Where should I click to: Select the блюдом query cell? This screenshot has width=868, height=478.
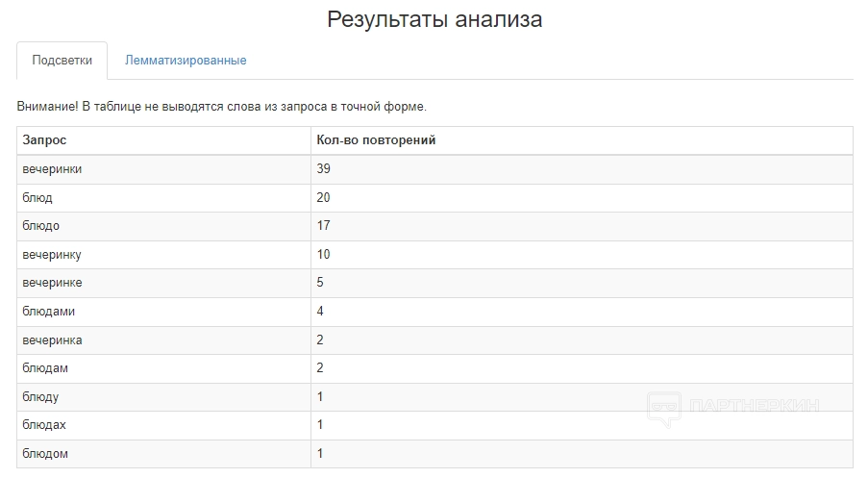click(45, 453)
